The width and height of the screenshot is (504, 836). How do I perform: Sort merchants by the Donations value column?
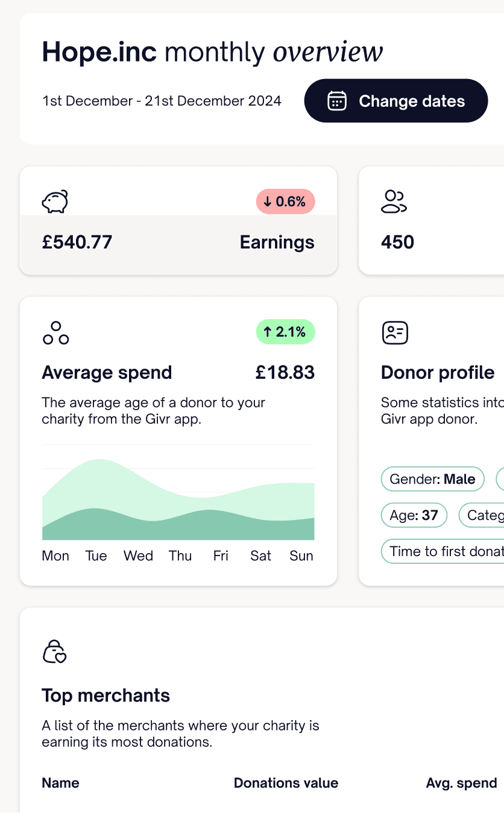(x=286, y=783)
